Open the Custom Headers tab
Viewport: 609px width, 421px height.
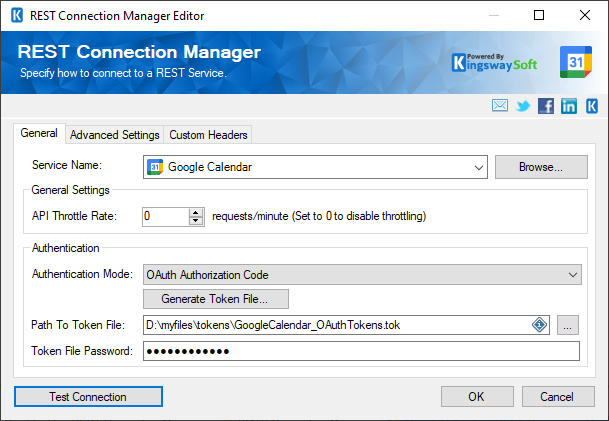208,135
